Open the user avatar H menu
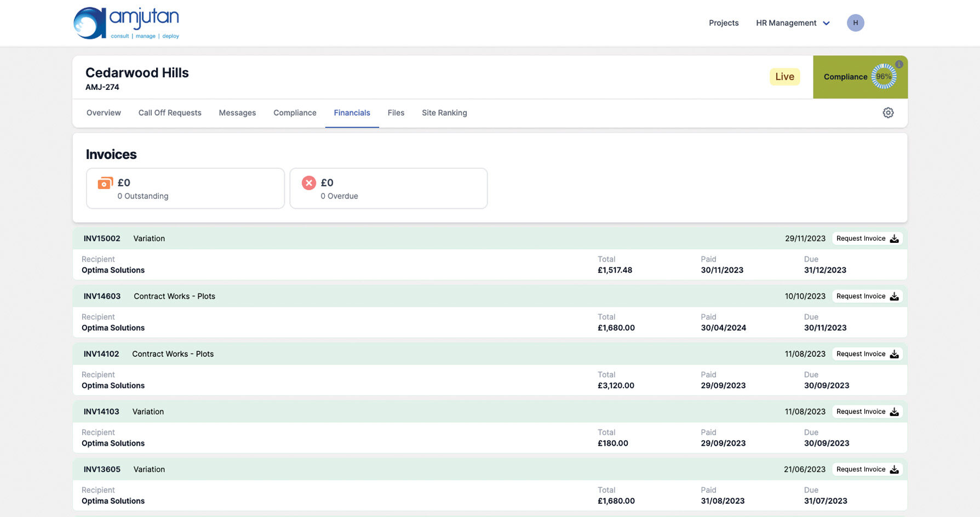Image resolution: width=980 pixels, height=517 pixels. coord(855,23)
